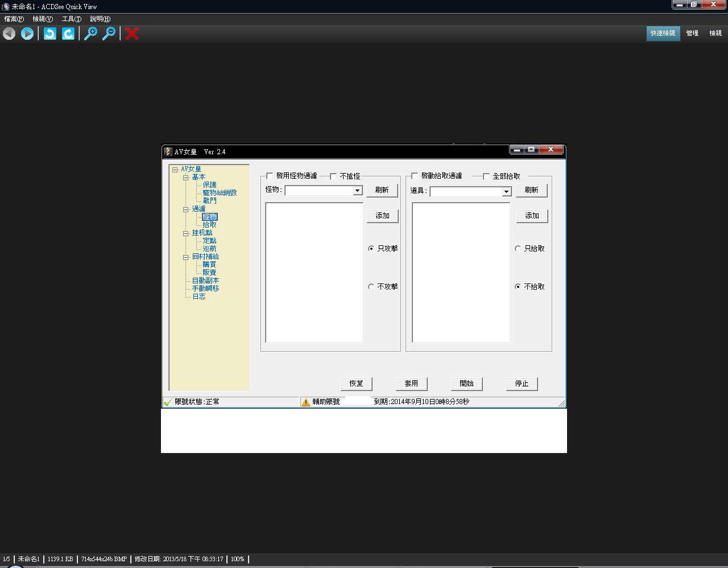The image size is (728, 568).
Task: Click the ACDSee app icon in title bar
Action: click(x=6, y=7)
